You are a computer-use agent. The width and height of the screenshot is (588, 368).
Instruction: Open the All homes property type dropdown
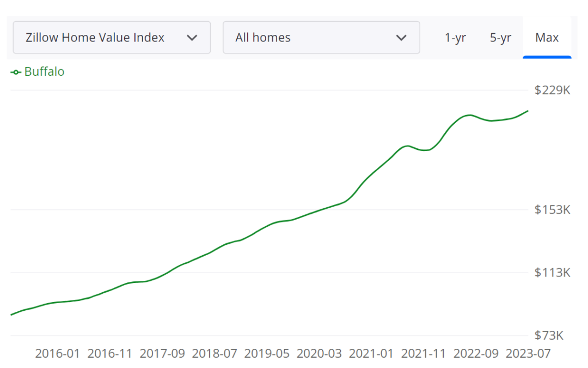click(x=321, y=38)
